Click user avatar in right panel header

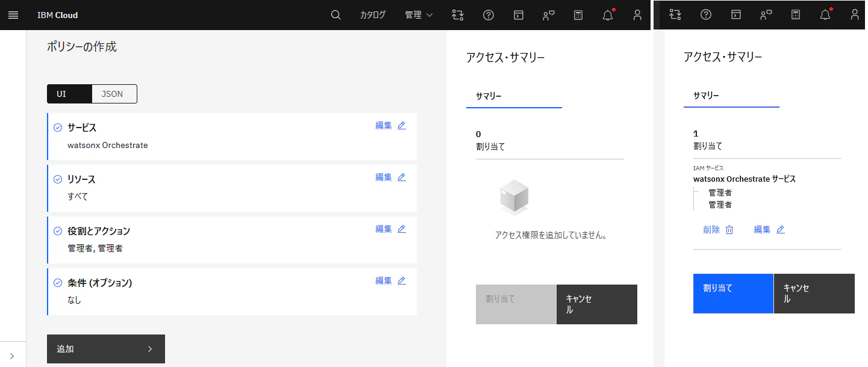855,14
